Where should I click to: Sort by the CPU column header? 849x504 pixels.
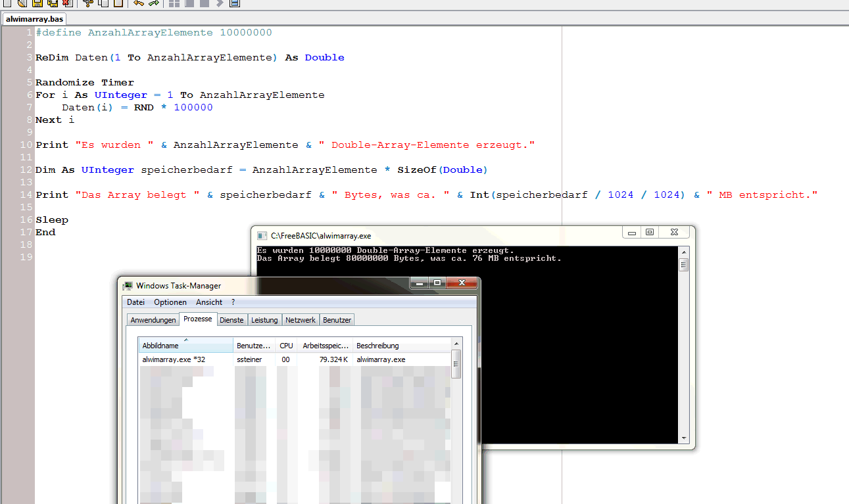286,346
